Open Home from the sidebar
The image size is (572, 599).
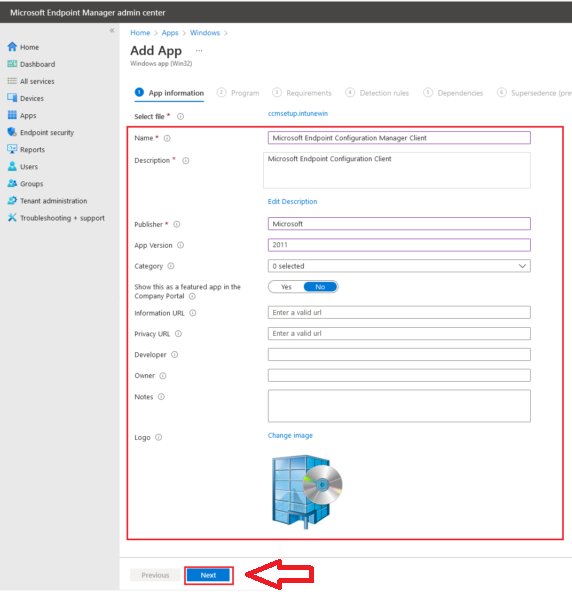point(23,47)
